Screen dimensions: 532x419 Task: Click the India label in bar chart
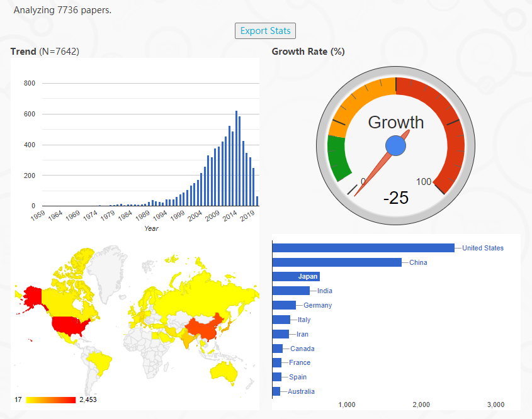[x=325, y=291]
